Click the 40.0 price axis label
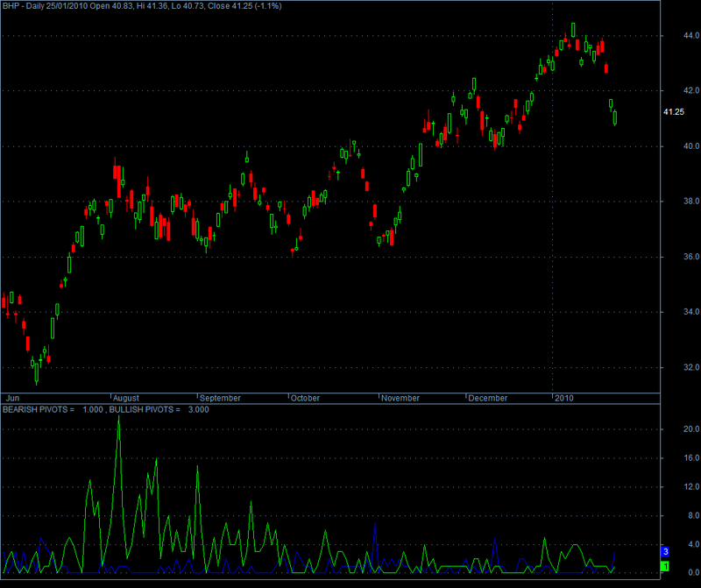 tap(691, 146)
